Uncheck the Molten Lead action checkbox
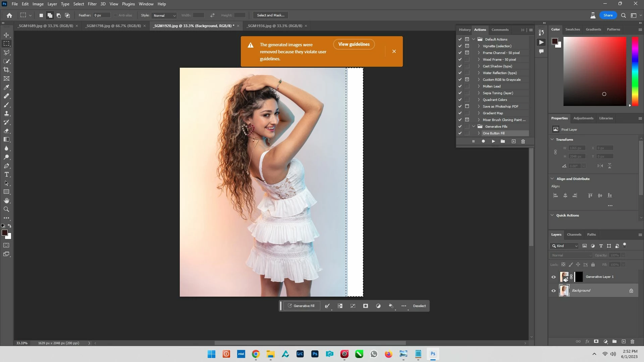The height and width of the screenshot is (362, 644). click(x=460, y=86)
